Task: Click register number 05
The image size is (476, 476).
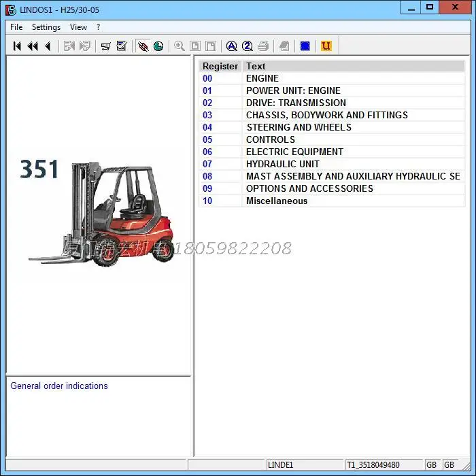Action: click(x=207, y=139)
